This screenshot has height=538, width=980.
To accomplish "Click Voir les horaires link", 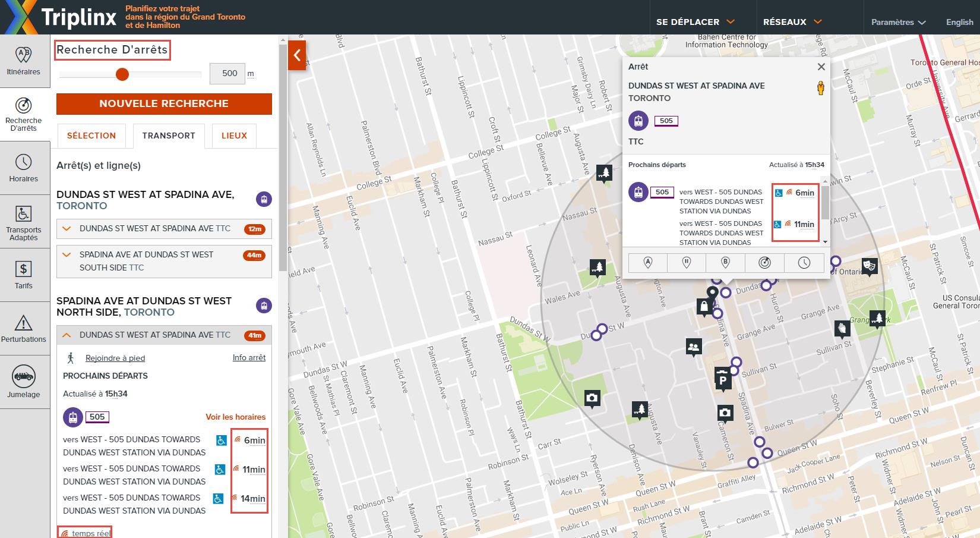I will point(235,417).
